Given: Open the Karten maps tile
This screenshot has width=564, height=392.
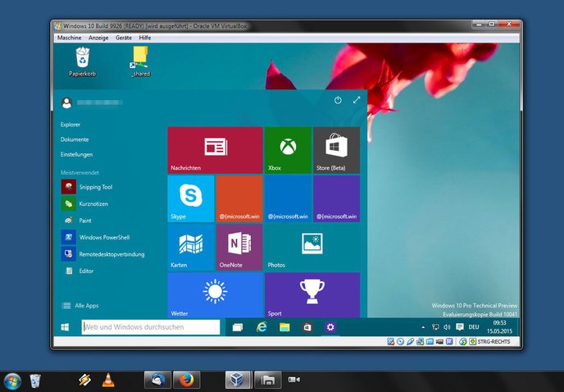Looking at the screenshot, I should (191, 248).
